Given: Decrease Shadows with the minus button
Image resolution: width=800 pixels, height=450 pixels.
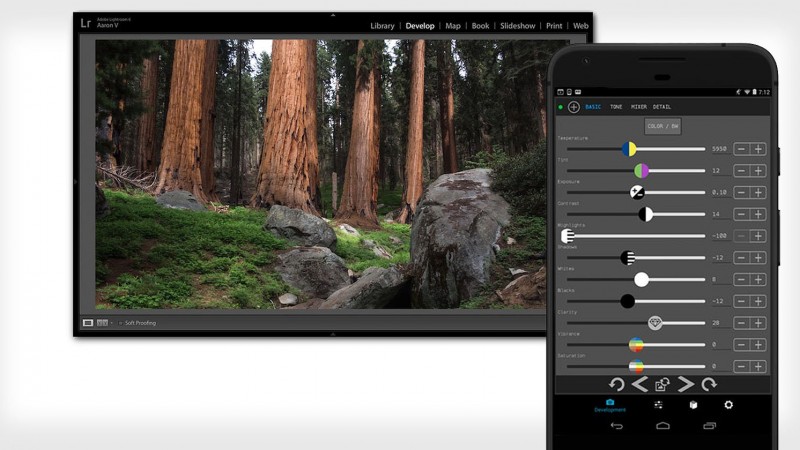Looking at the screenshot, I should click(742, 258).
